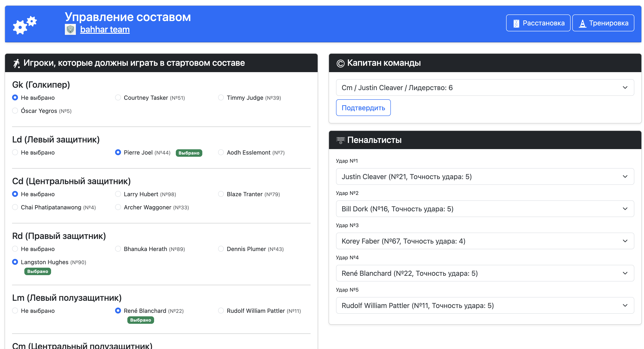This screenshot has height=349, width=644.
Task: Select goalkeeper Courtney Tasker
Action: click(118, 98)
